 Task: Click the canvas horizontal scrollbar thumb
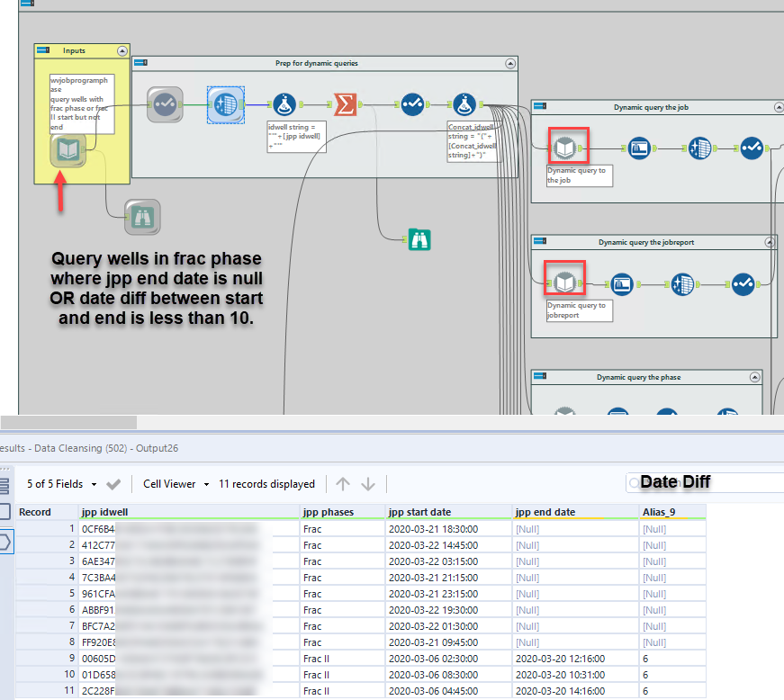pos(69,422)
